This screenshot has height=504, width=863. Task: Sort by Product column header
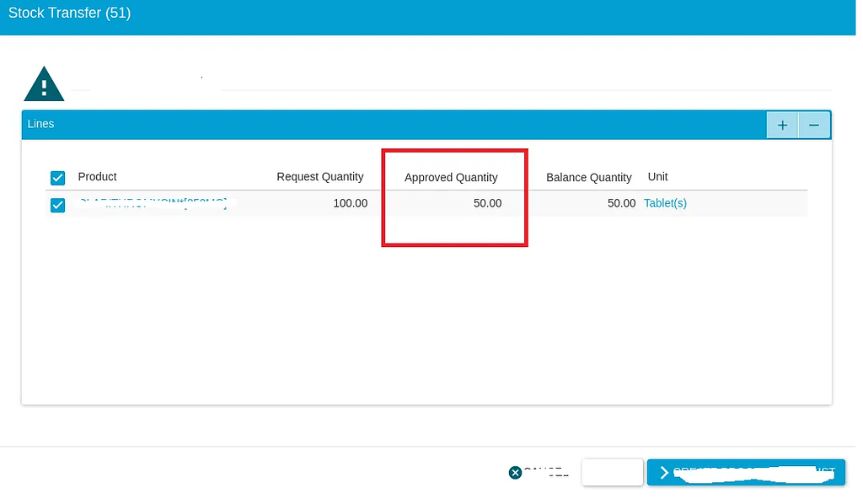(97, 177)
